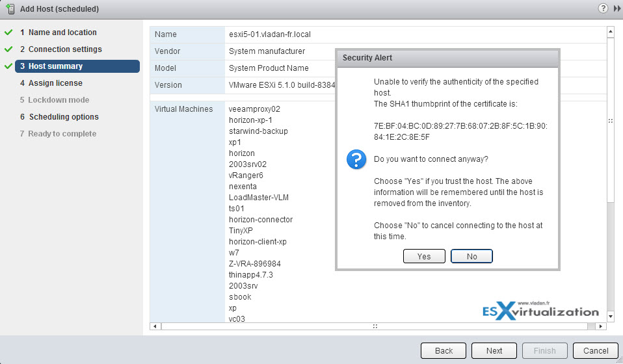Select horizon-connector in the VM list
The height and width of the screenshot is (364, 623).
[x=261, y=220]
